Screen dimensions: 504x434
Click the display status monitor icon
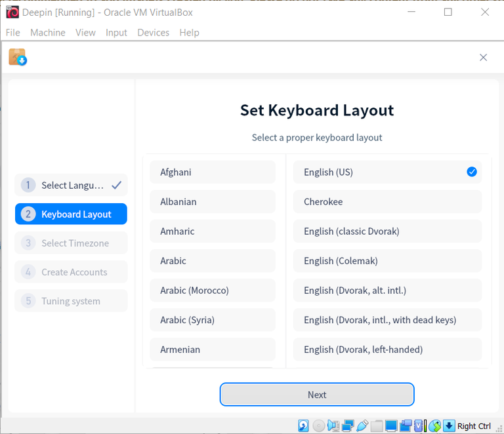(391, 425)
